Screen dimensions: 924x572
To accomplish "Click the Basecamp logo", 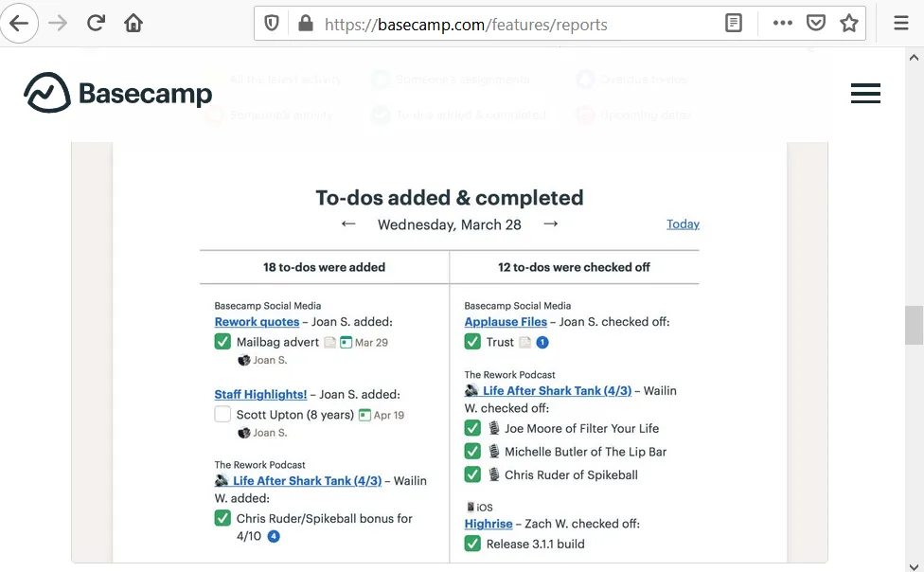I will pyautogui.click(x=117, y=93).
